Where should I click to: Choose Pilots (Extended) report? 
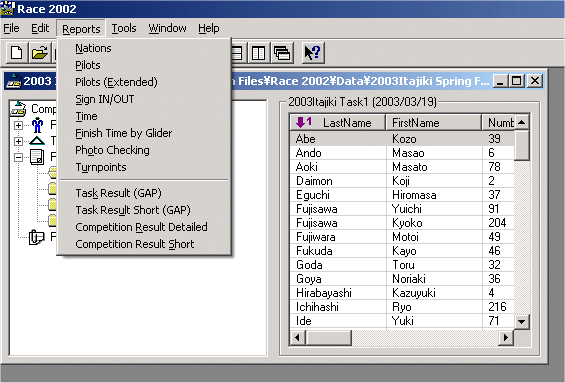(144, 82)
